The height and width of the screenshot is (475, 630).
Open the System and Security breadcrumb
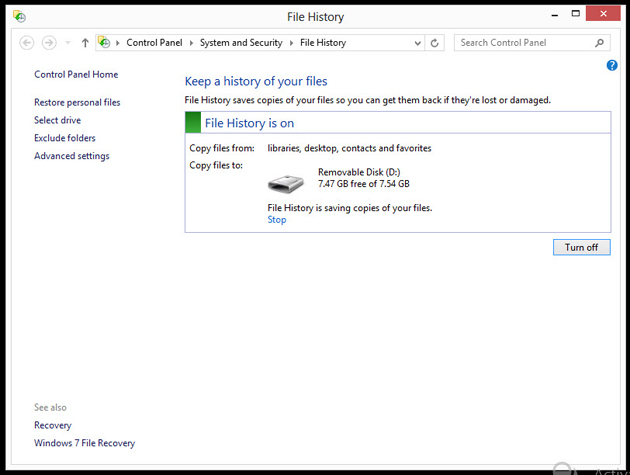241,43
